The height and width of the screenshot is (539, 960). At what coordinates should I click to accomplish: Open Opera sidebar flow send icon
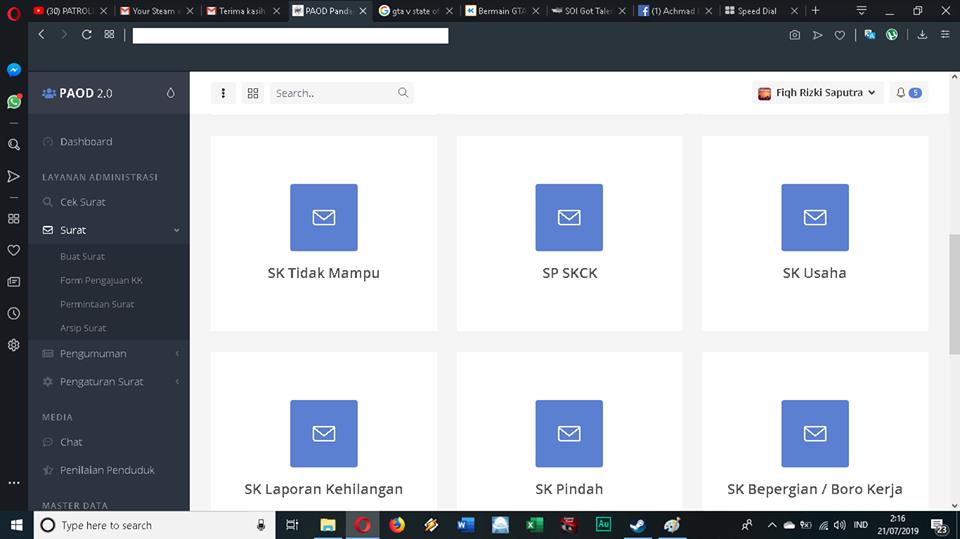(x=13, y=176)
